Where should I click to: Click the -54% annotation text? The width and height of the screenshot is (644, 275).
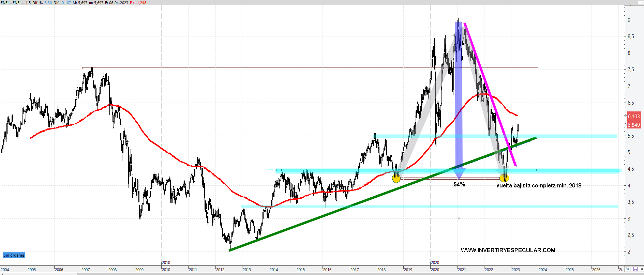[459, 185]
